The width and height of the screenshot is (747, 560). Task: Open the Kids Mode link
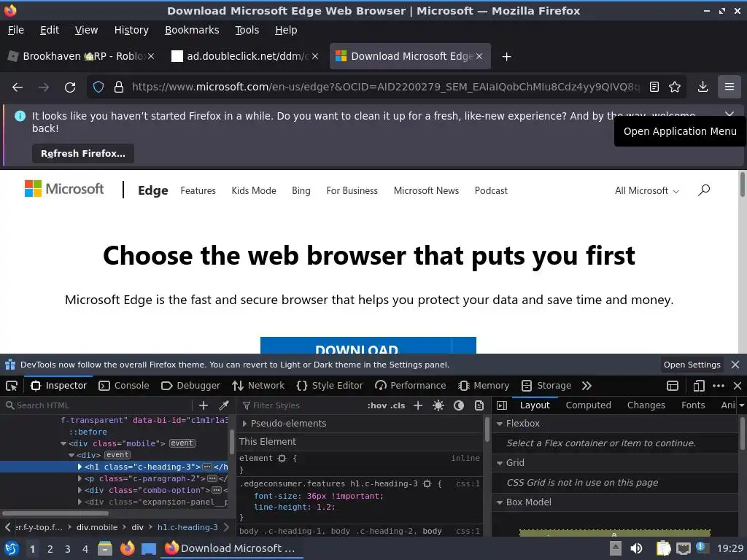coord(254,191)
